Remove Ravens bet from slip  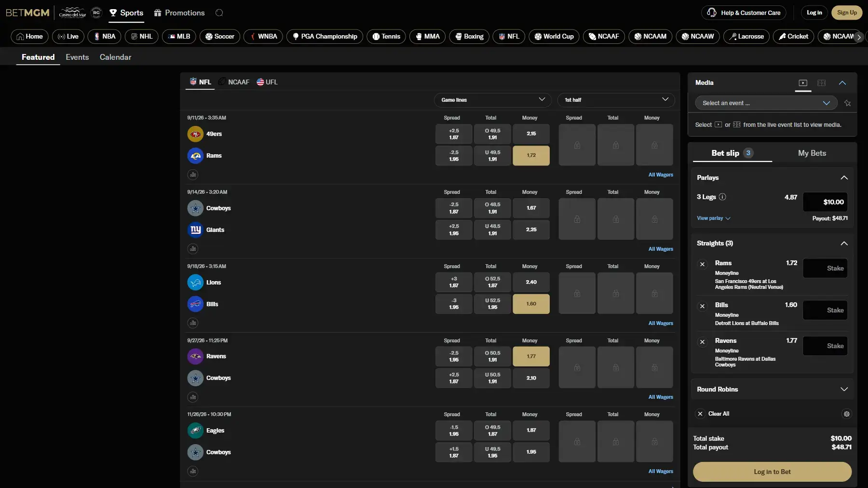tap(703, 342)
